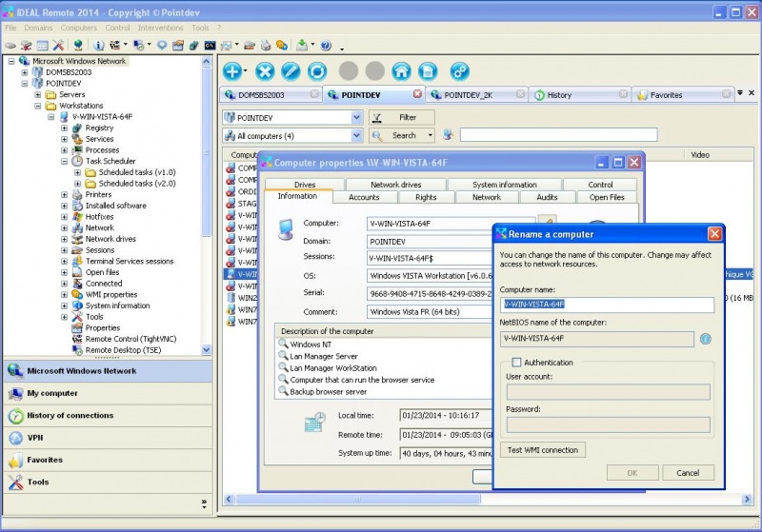Open Remote Control (TightVNC) in tree
The width and height of the screenshot is (762, 532).
click(130, 339)
